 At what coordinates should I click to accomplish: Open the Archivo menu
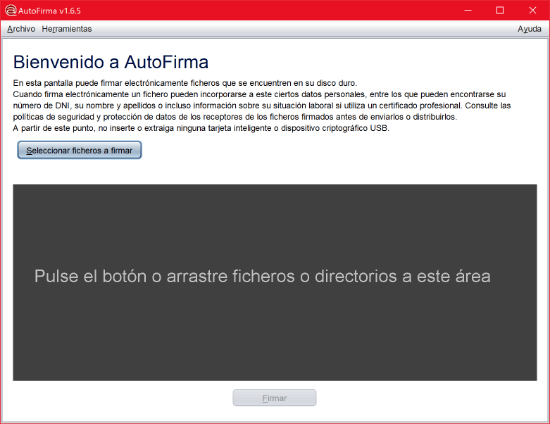21,29
